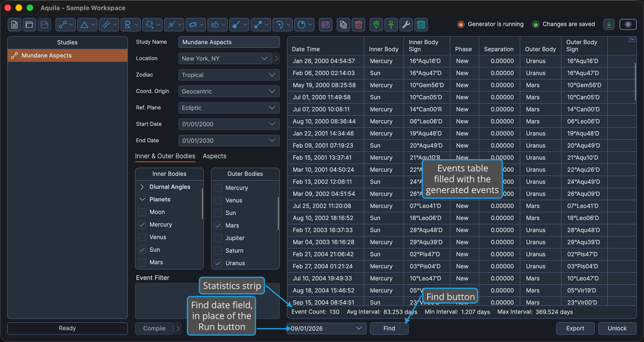Click the green download arrow icon
The image size is (644, 342).
point(609,24)
